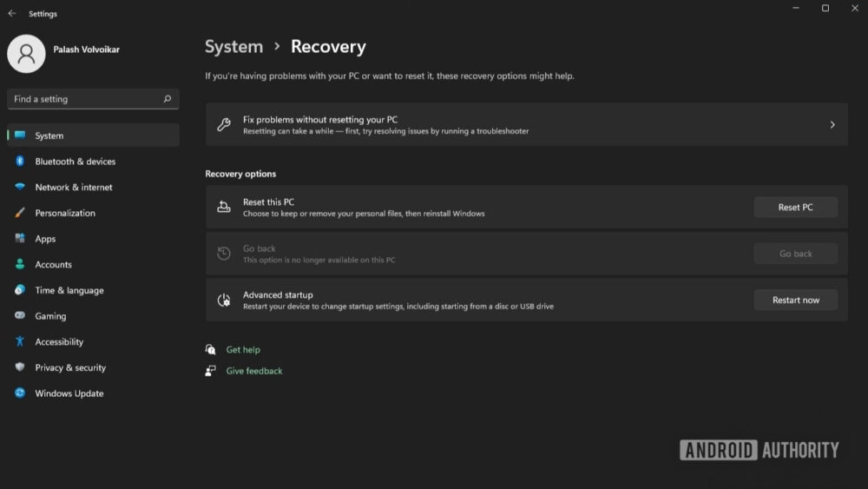Screen dimensions: 868x489
Task: Click the user profile avatar
Action: pyautogui.click(x=26, y=54)
